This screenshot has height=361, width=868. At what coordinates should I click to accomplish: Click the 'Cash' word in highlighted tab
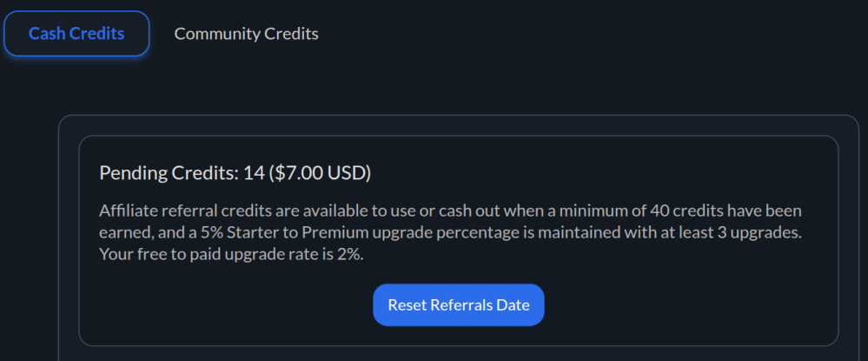click(x=47, y=34)
